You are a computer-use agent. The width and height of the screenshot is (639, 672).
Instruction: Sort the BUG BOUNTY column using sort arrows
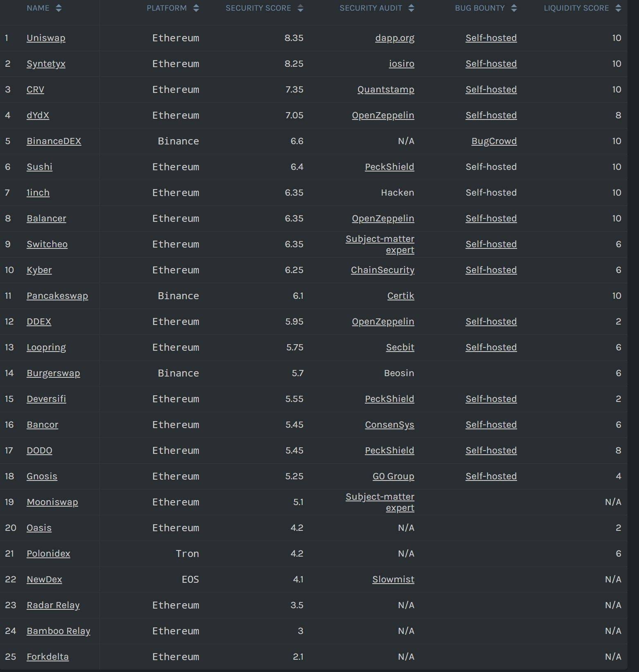tap(513, 7)
